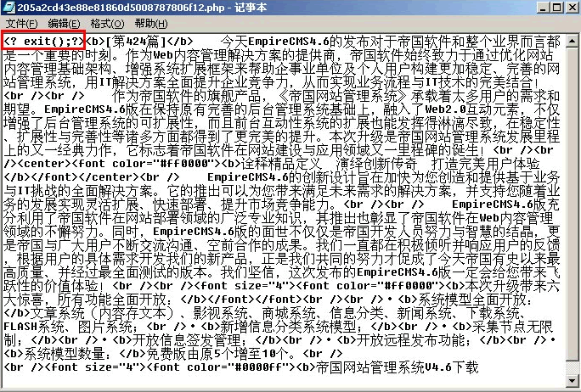Click on '采集节点无限' text
This screenshot has height=392, width=581.
point(512,327)
